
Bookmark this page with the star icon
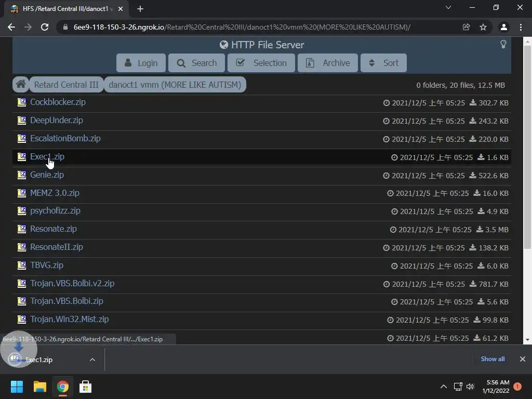483,27
